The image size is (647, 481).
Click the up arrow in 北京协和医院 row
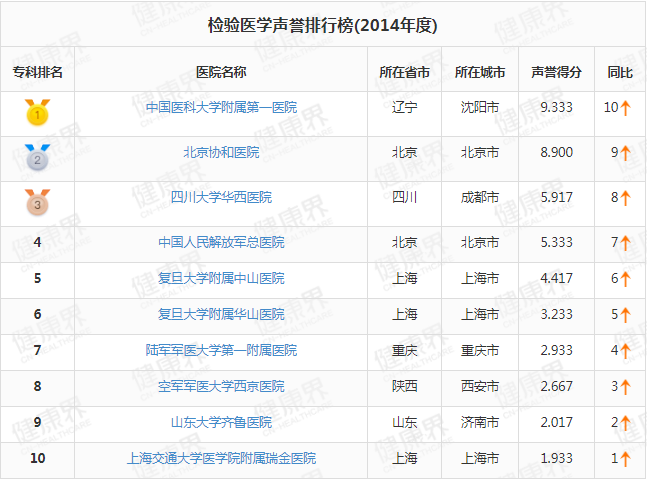click(x=626, y=153)
